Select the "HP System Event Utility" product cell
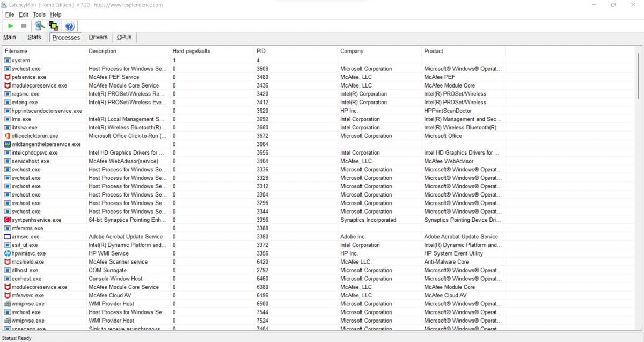The height and width of the screenshot is (342, 644). 453,253
